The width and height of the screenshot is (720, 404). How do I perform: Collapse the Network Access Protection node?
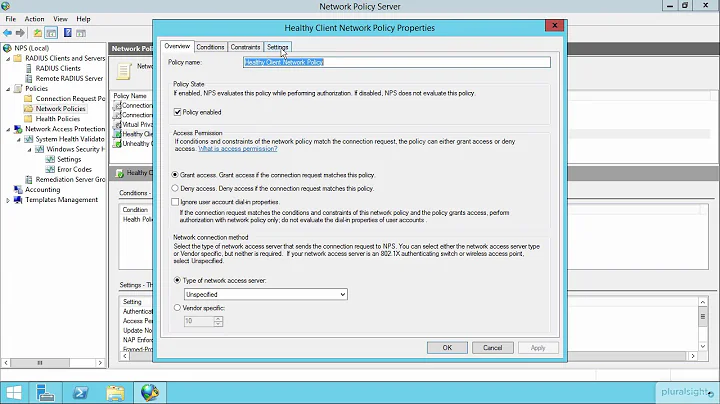8,129
